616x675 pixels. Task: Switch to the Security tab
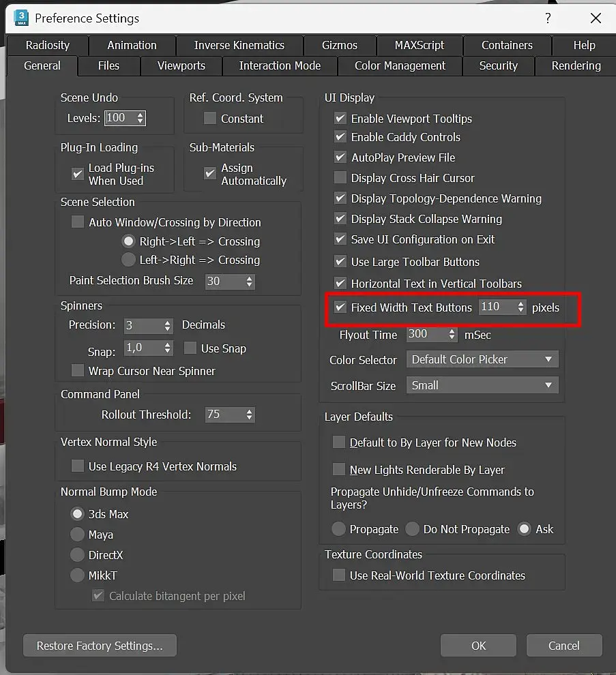(x=499, y=66)
